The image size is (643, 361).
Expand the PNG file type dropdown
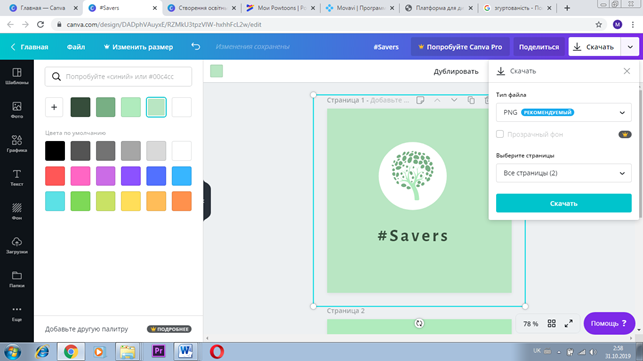[x=563, y=112]
